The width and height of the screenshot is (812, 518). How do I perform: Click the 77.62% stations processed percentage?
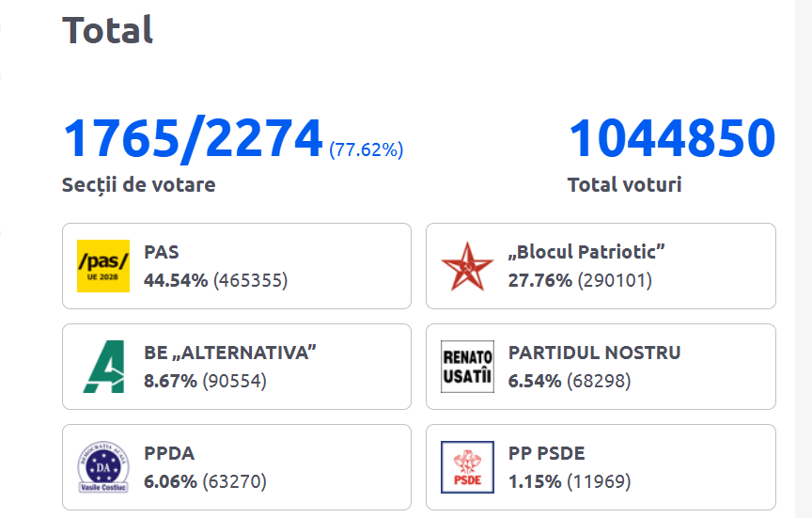pyautogui.click(x=366, y=149)
